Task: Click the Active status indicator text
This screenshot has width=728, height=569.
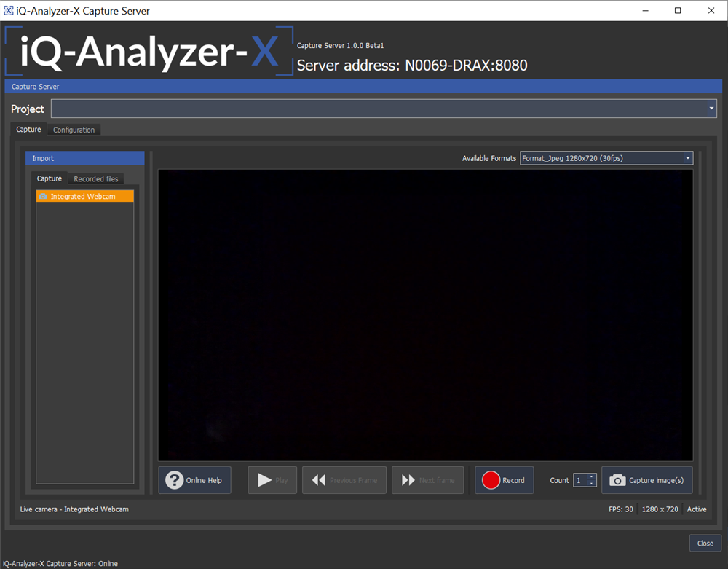Action: pyautogui.click(x=697, y=509)
